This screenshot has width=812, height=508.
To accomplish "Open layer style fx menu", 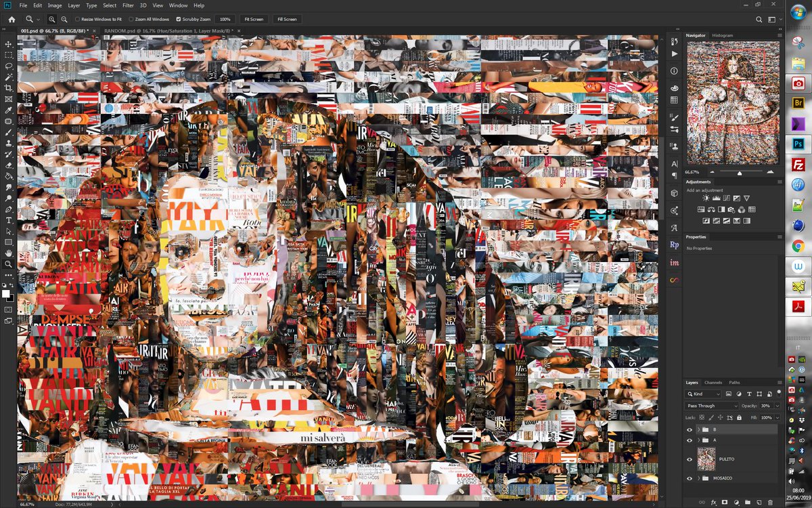I will 713,502.
